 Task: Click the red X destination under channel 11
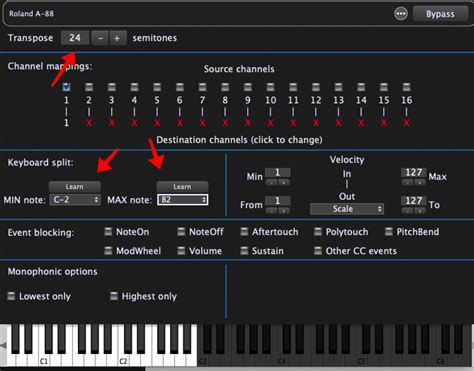point(293,123)
